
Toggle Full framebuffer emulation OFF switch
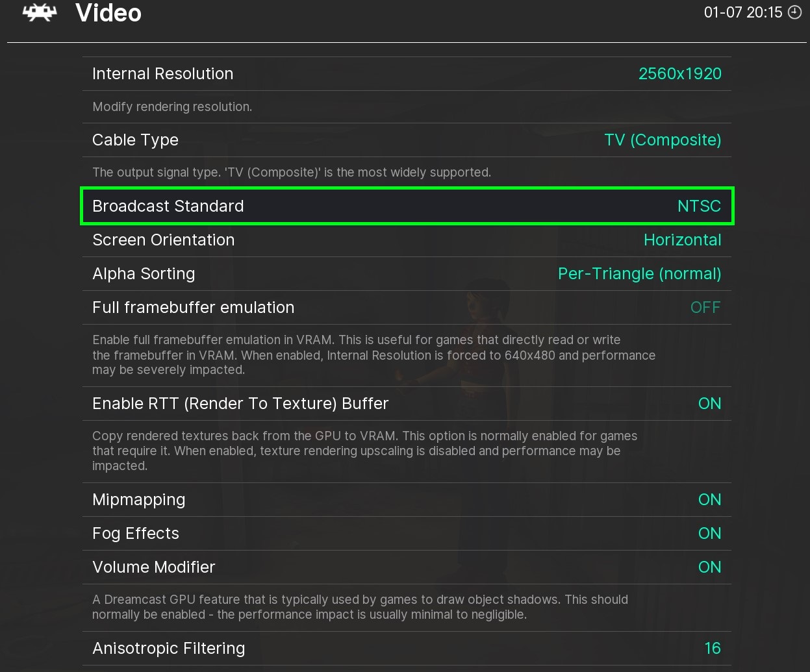[705, 307]
